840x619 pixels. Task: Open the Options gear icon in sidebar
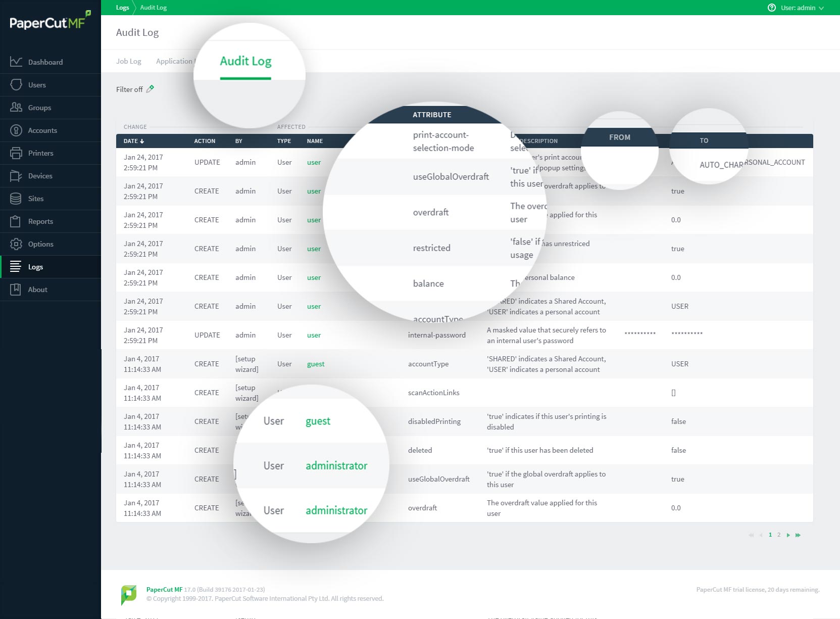point(16,244)
